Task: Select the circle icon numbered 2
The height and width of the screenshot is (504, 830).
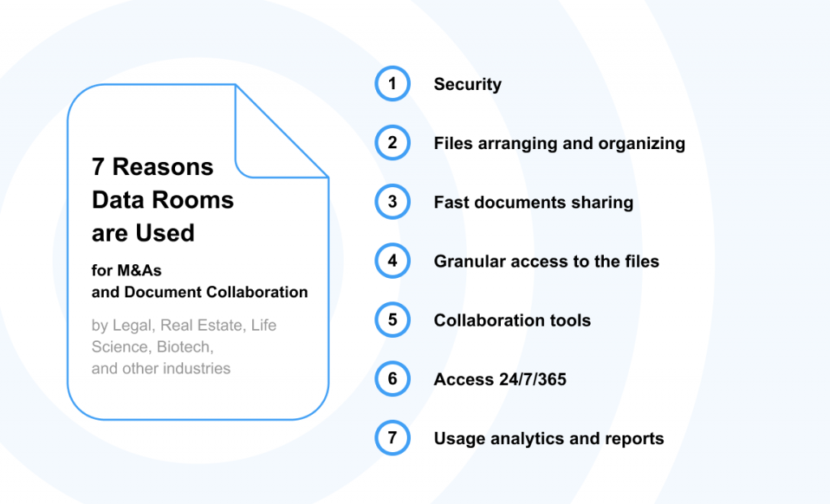Action: click(x=392, y=143)
